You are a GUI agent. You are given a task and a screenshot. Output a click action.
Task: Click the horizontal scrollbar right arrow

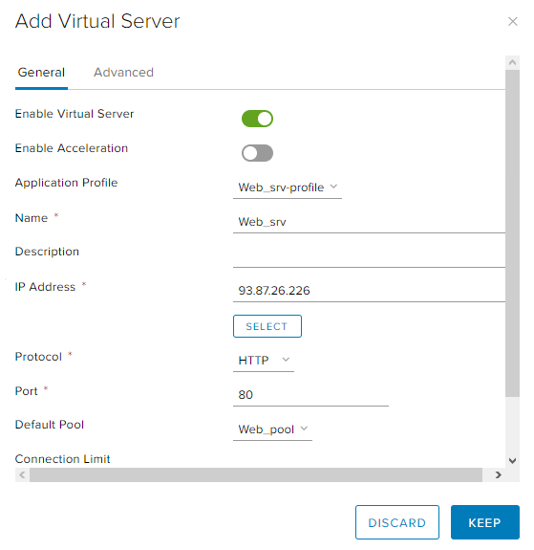tap(498, 475)
